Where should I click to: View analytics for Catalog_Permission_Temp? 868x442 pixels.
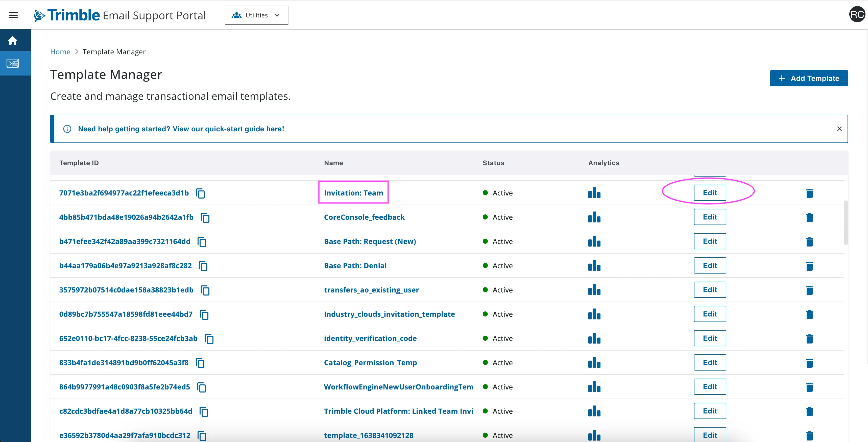click(x=594, y=363)
